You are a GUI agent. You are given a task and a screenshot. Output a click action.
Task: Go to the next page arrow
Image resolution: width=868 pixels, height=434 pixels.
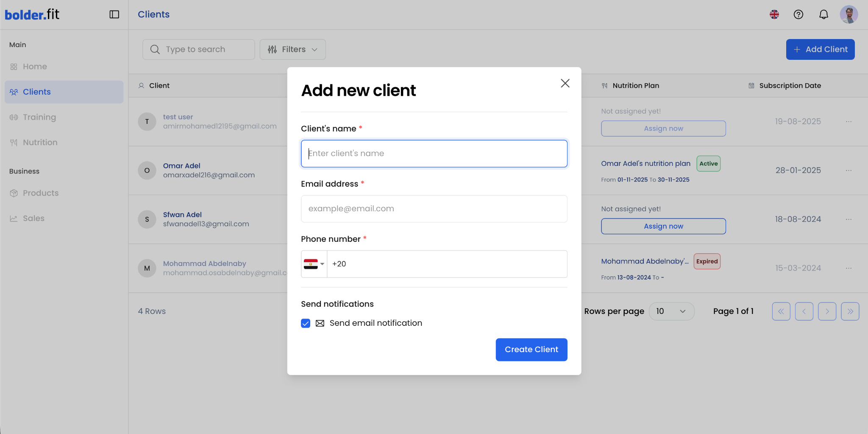coord(826,311)
